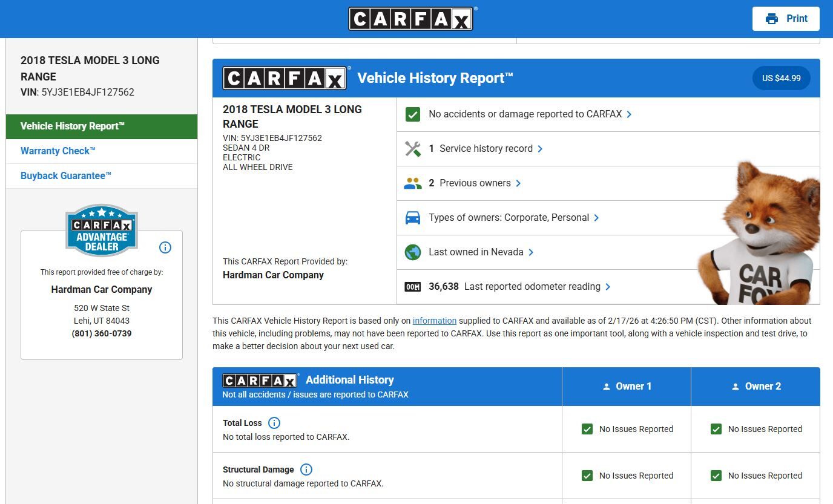The width and height of the screenshot is (833, 504).
Task: Click info icon next to Structural Damage
Action: (x=306, y=470)
